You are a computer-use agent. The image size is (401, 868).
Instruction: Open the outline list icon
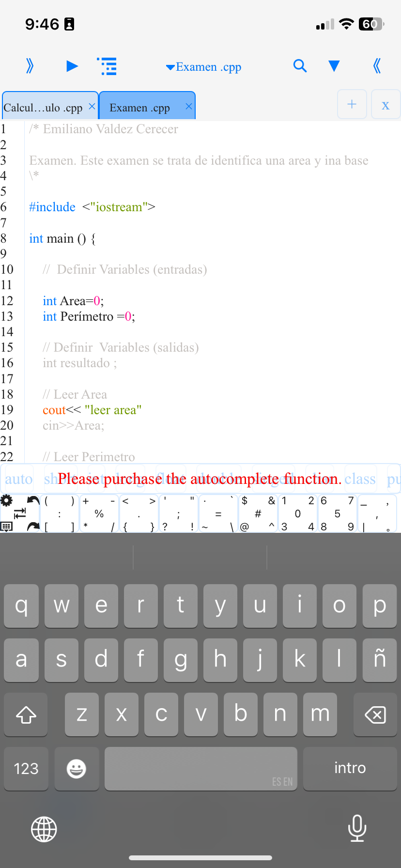107,66
